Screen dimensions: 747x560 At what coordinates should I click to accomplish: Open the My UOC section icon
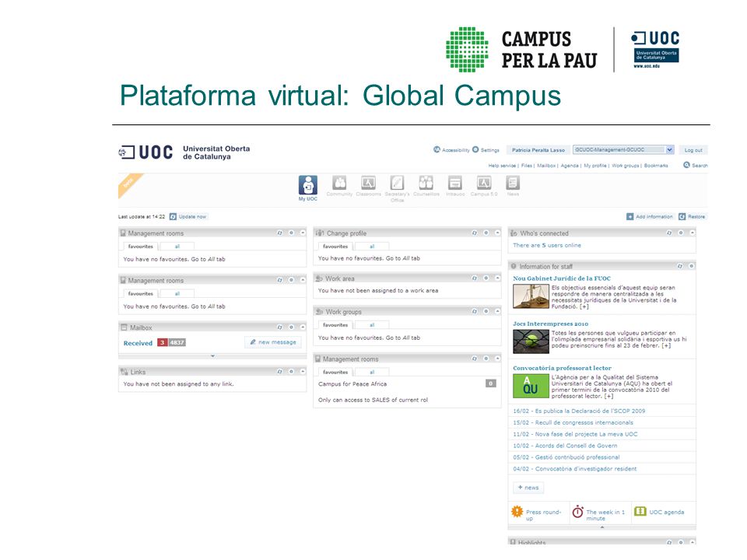308,185
